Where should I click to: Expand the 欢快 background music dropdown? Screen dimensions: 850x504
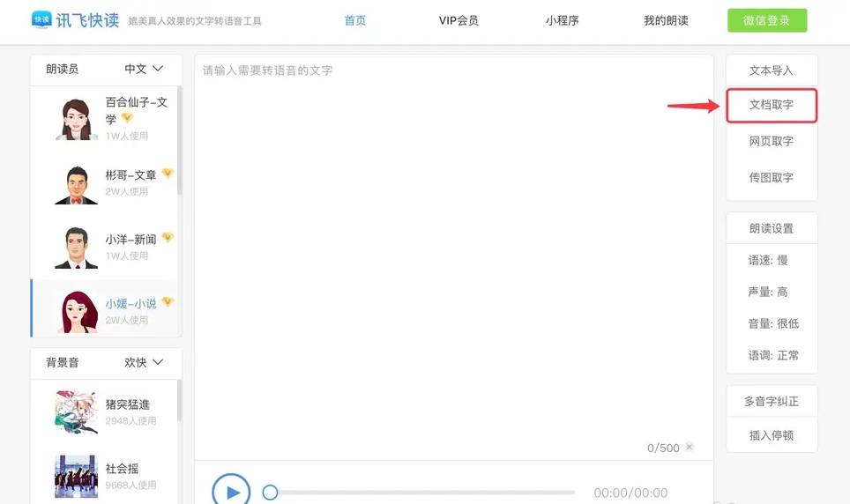coord(144,362)
